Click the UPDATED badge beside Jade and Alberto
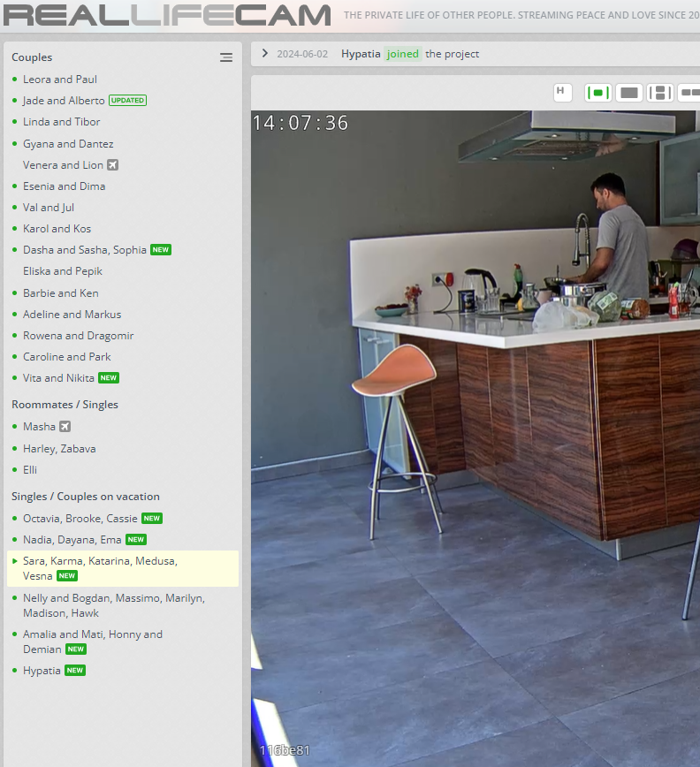700x767 pixels. click(127, 101)
